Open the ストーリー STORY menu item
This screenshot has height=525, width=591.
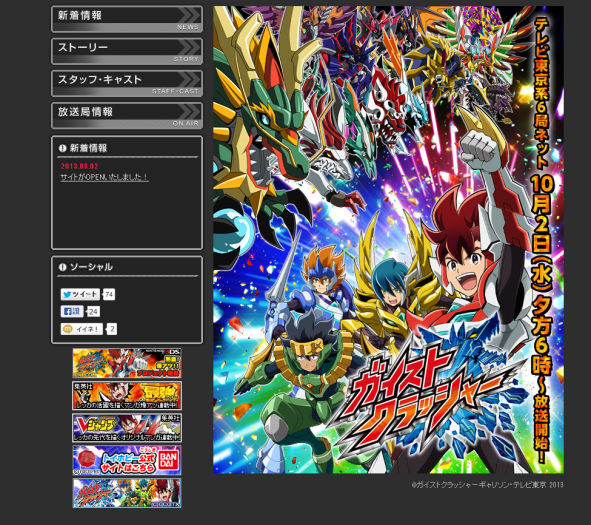tap(127, 51)
